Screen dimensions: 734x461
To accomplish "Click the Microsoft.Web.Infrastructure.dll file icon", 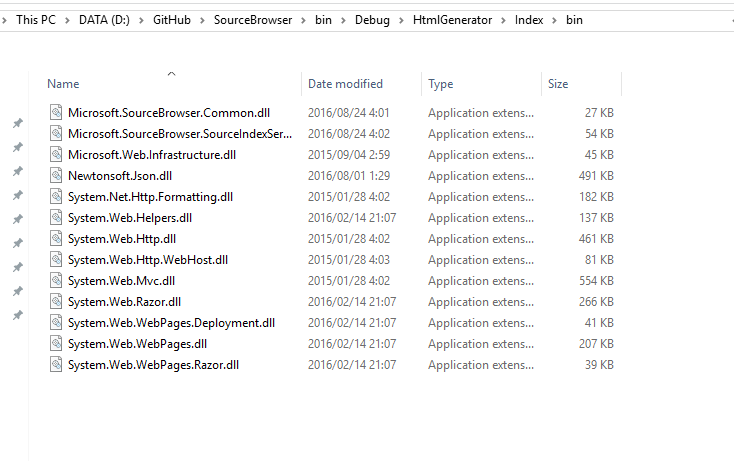I will coord(56,155).
